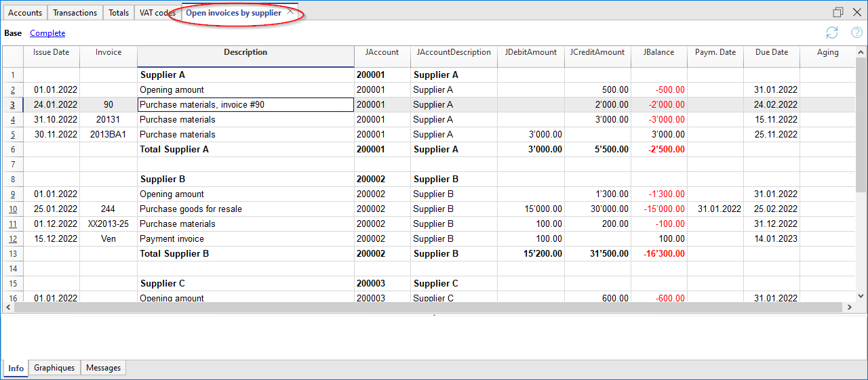Follow row number 10 link
The height and width of the screenshot is (380, 868).
pyautogui.click(x=13, y=209)
